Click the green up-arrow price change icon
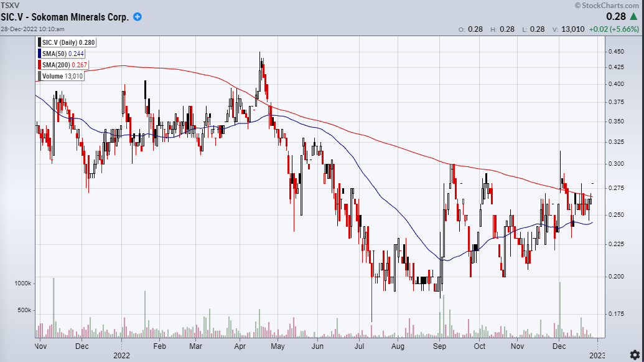Screen dimensions: 644x362 633,16
